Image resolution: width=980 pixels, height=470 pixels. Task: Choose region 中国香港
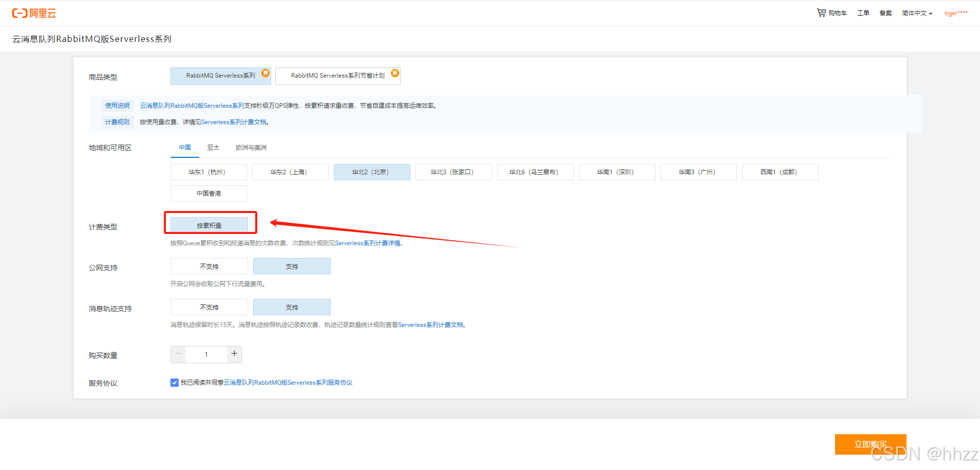tap(209, 194)
